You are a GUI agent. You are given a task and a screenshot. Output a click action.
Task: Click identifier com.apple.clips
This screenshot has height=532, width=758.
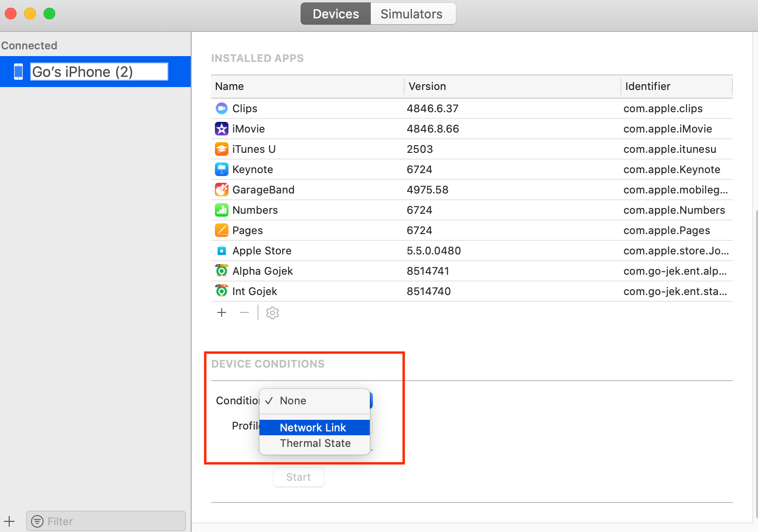[663, 108]
